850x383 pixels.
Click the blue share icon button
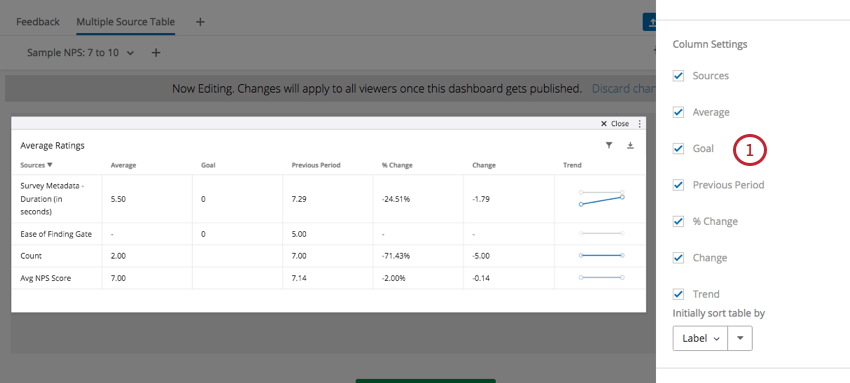[x=649, y=22]
